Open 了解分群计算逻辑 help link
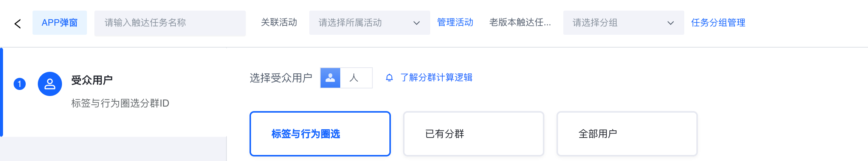Screen dimensions: 868x161 click(436, 77)
